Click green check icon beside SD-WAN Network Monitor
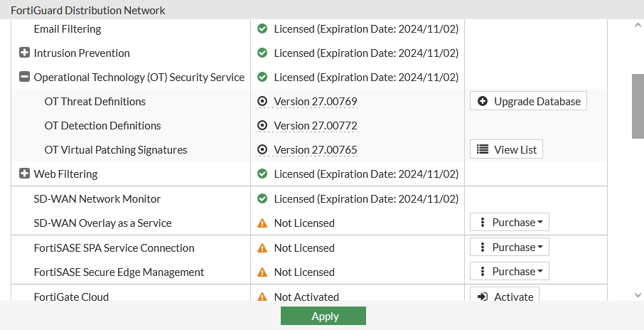This screenshot has height=330, width=644. click(262, 199)
